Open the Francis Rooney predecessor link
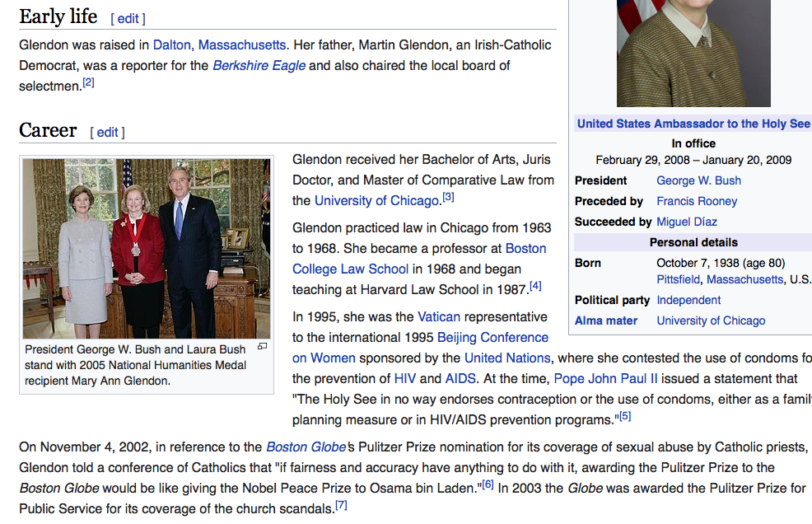 [x=697, y=201]
